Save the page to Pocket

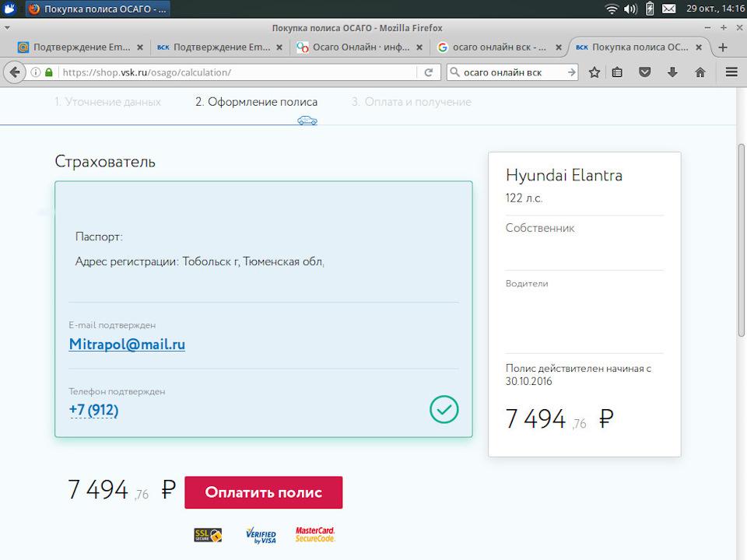click(644, 72)
